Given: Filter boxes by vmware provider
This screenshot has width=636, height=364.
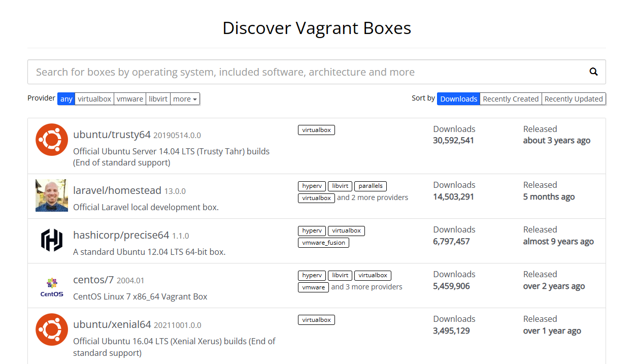Looking at the screenshot, I should click(x=130, y=98).
